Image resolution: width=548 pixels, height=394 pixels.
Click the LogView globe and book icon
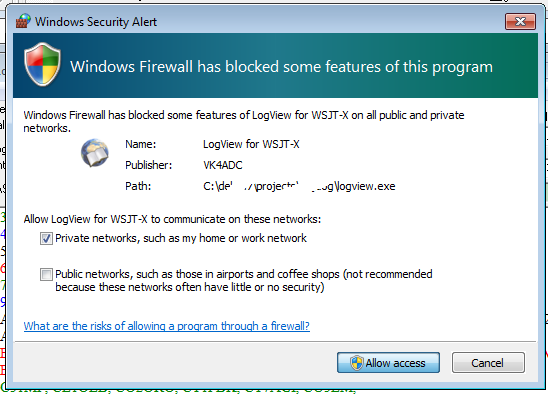[95, 153]
